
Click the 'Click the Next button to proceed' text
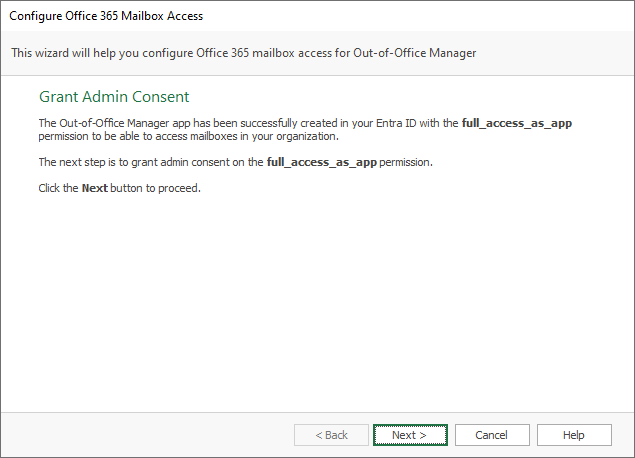[119, 188]
